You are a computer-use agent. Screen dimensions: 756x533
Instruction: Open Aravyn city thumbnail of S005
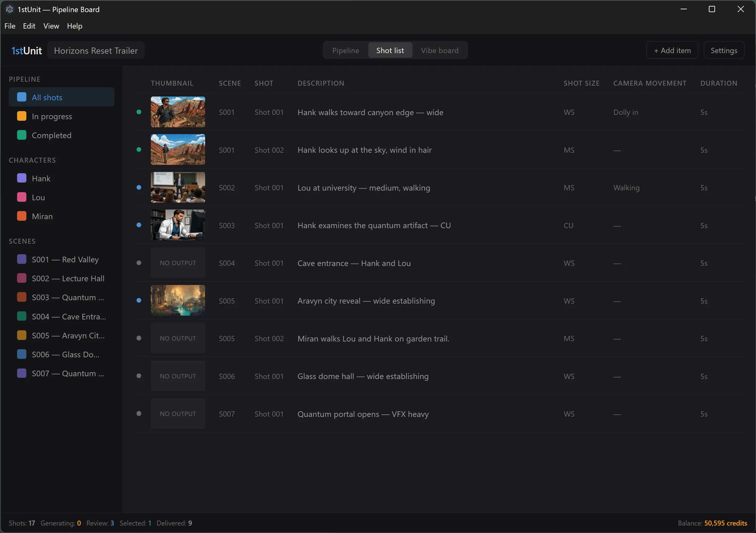[178, 300]
